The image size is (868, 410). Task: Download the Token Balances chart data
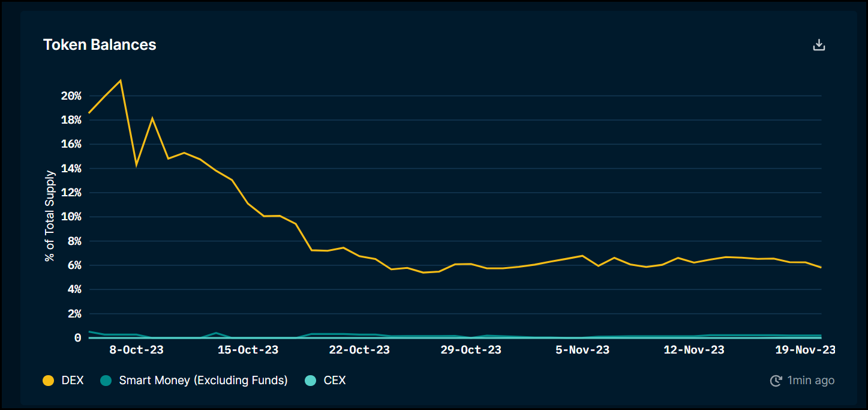[x=819, y=45]
